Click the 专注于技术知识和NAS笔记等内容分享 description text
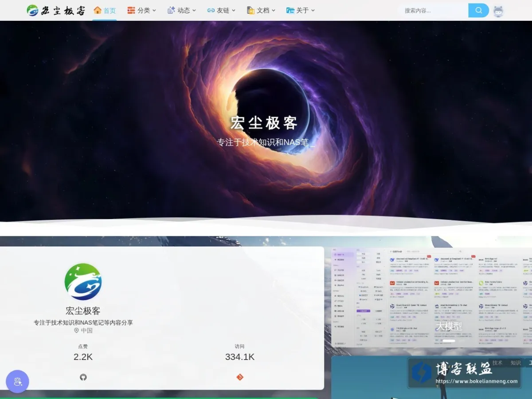 coord(83,322)
